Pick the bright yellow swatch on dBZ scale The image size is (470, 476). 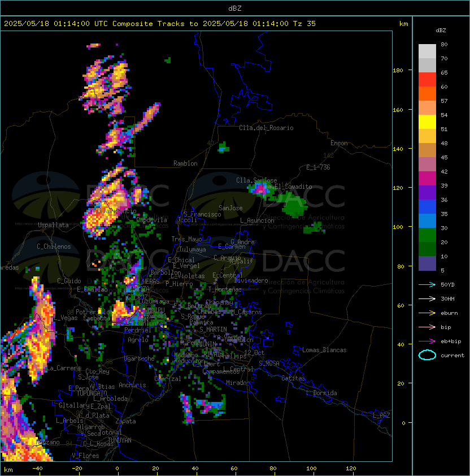click(x=427, y=122)
